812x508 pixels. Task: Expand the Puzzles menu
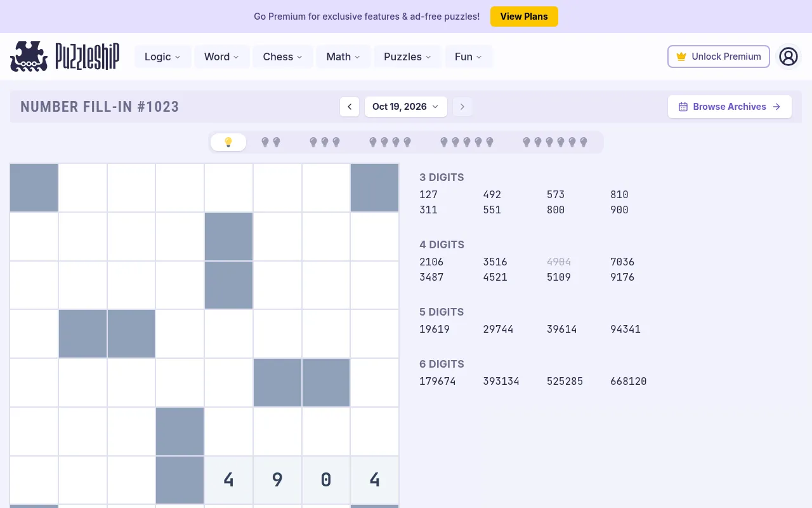pos(408,57)
